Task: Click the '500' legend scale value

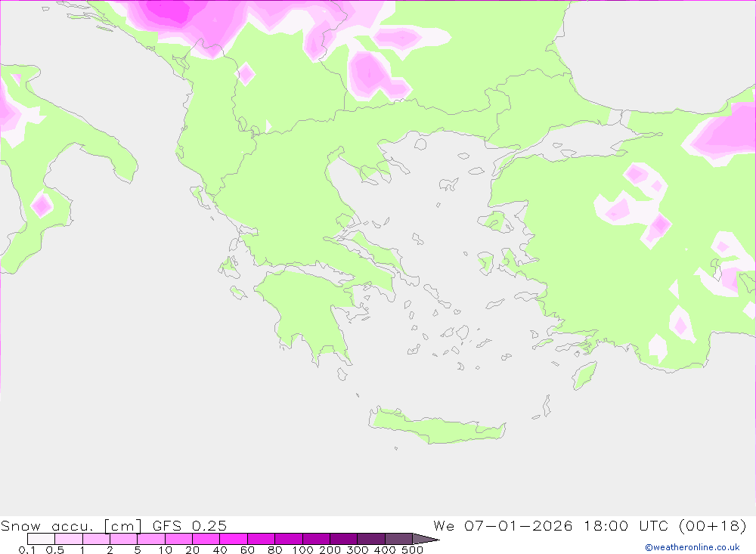Action: pos(413,549)
